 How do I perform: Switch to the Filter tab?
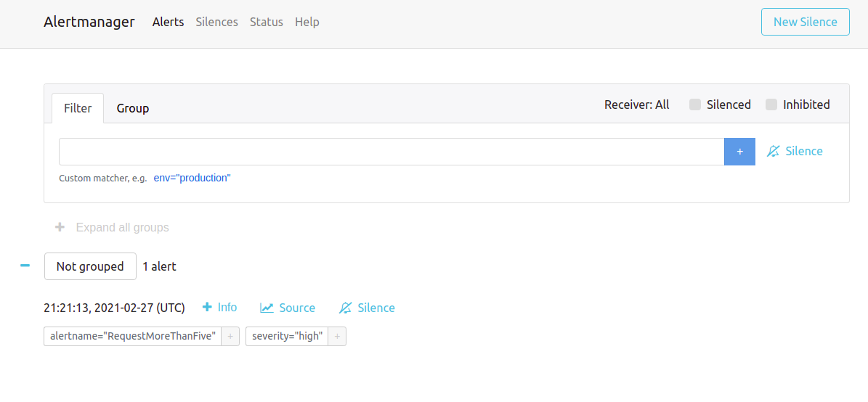[x=78, y=108]
